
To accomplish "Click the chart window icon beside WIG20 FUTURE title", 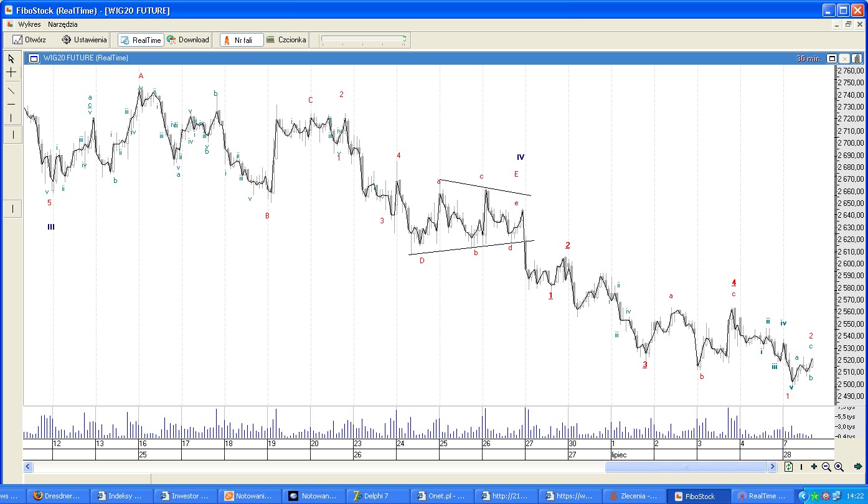I will [34, 58].
